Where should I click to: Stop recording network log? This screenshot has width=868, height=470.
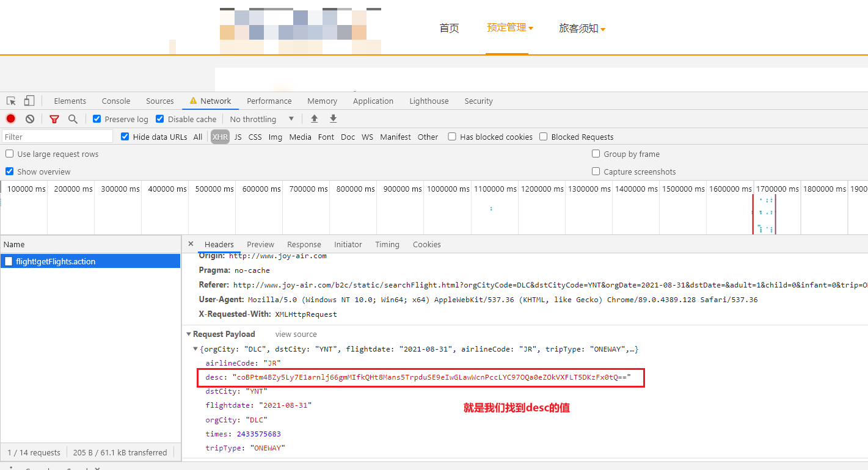pos(11,119)
